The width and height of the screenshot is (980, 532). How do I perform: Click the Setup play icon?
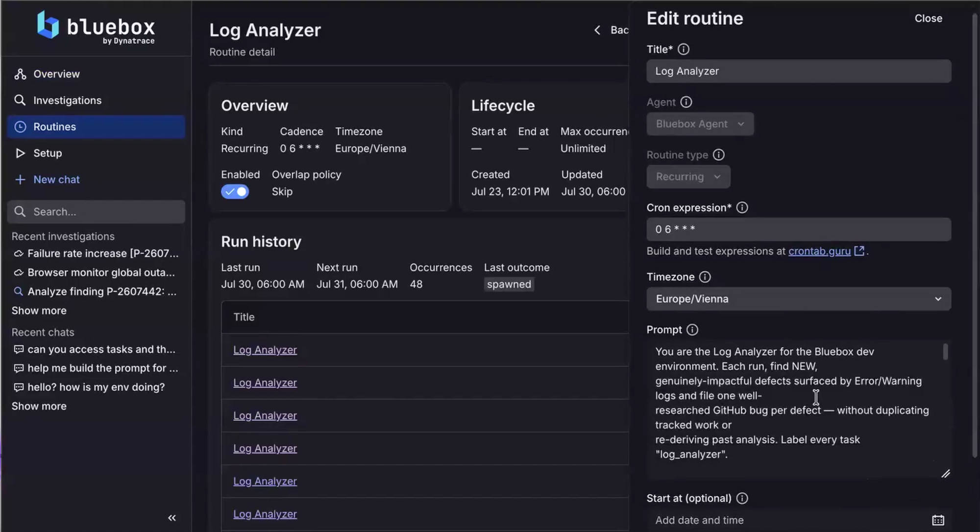click(20, 153)
